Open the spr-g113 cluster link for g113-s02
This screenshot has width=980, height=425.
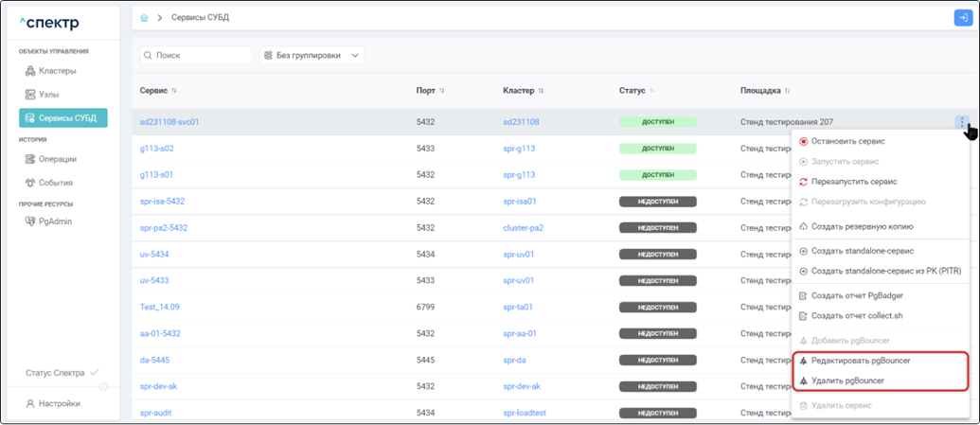tap(519, 149)
